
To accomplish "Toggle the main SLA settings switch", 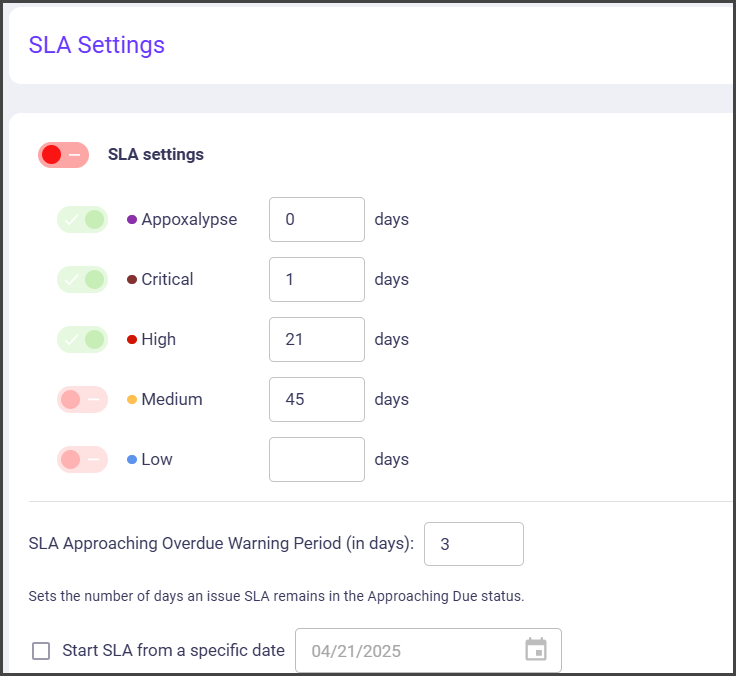I will pyautogui.click(x=63, y=155).
